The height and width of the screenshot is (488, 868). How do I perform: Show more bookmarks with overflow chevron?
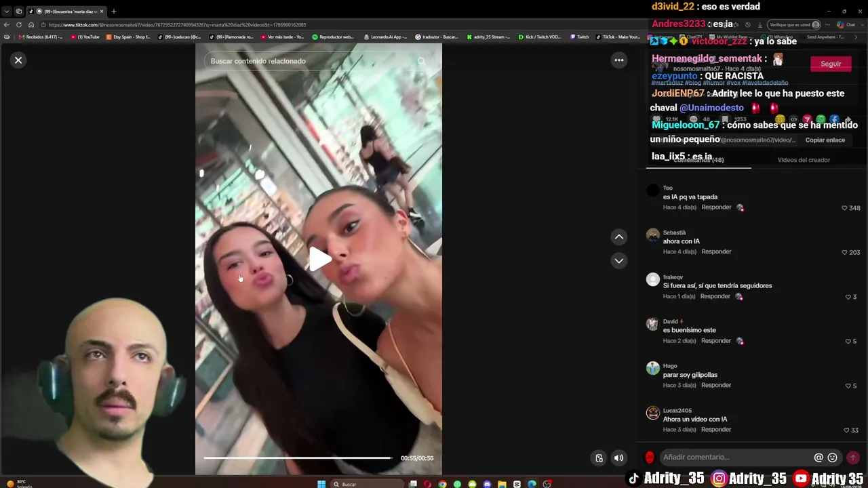pyautogui.click(x=856, y=37)
